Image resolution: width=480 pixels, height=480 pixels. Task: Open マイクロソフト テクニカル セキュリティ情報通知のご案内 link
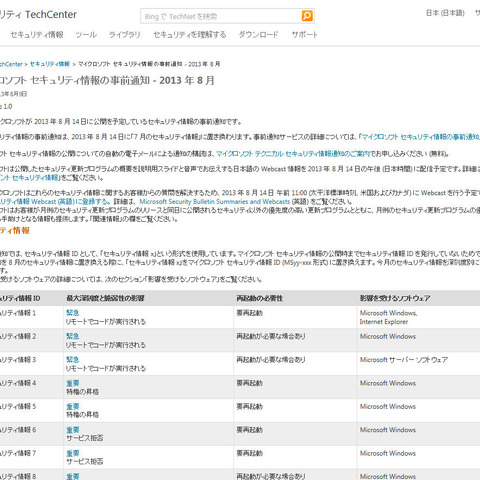[x=293, y=154]
